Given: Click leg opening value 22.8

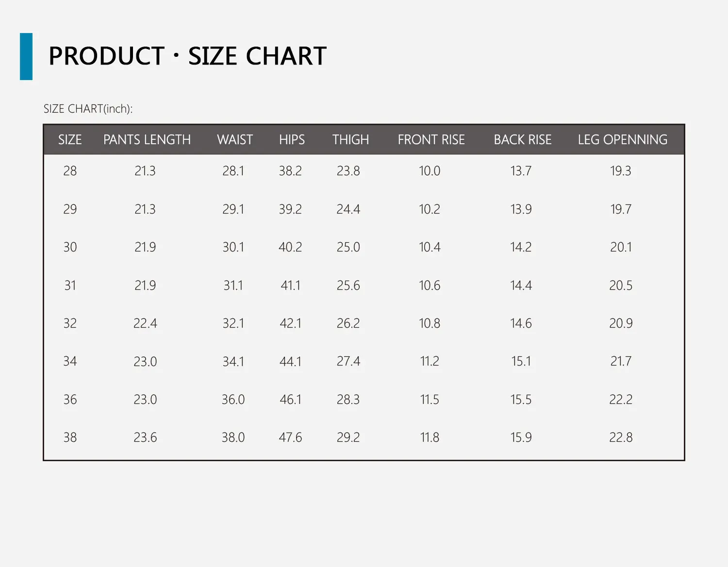Looking at the screenshot, I should point(621,437).
